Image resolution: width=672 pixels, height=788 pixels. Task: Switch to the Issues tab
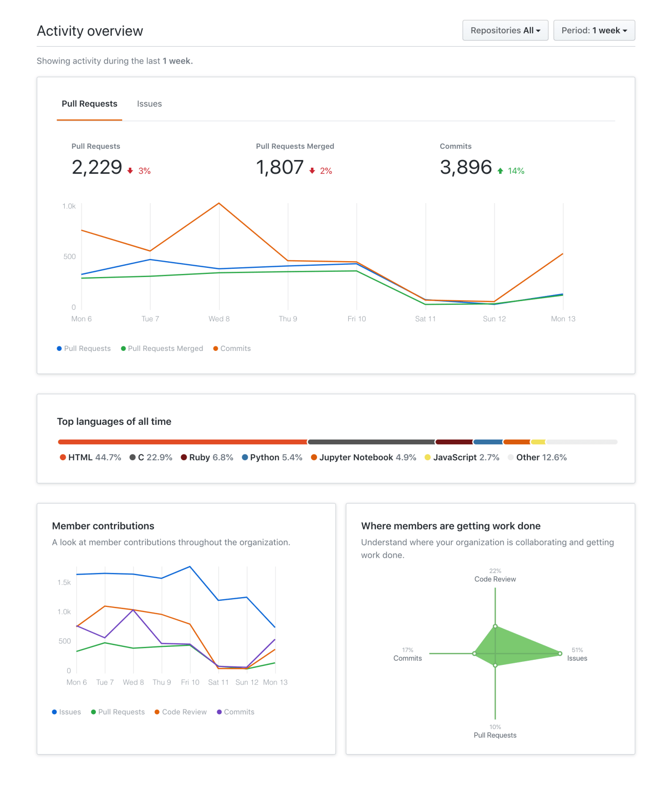(x=149, y=104)
